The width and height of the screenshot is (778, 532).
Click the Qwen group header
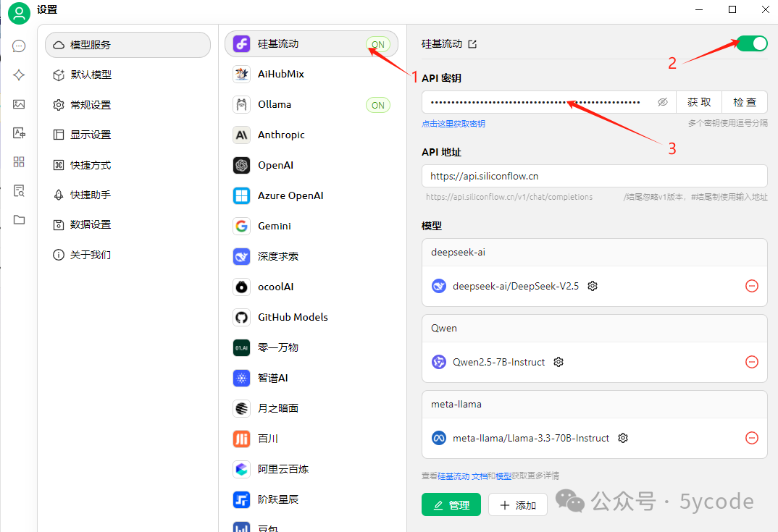(x=595, y=328)
